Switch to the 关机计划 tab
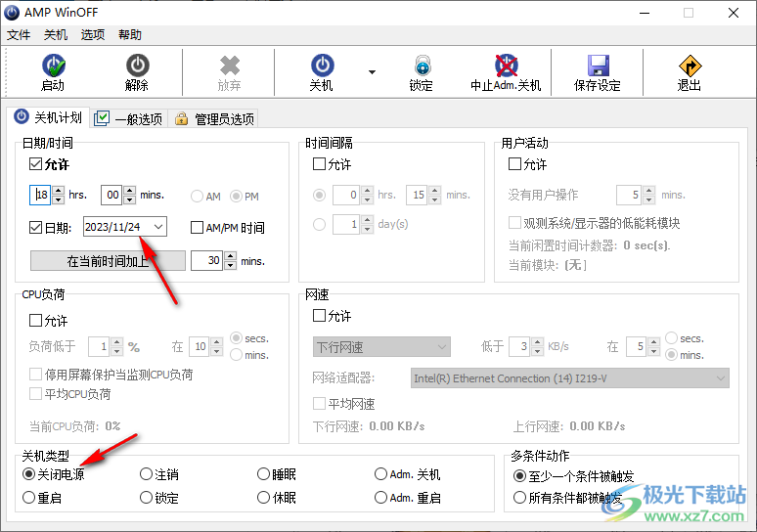This screenshot has width=757, height=532. click(x=48, y=117)
